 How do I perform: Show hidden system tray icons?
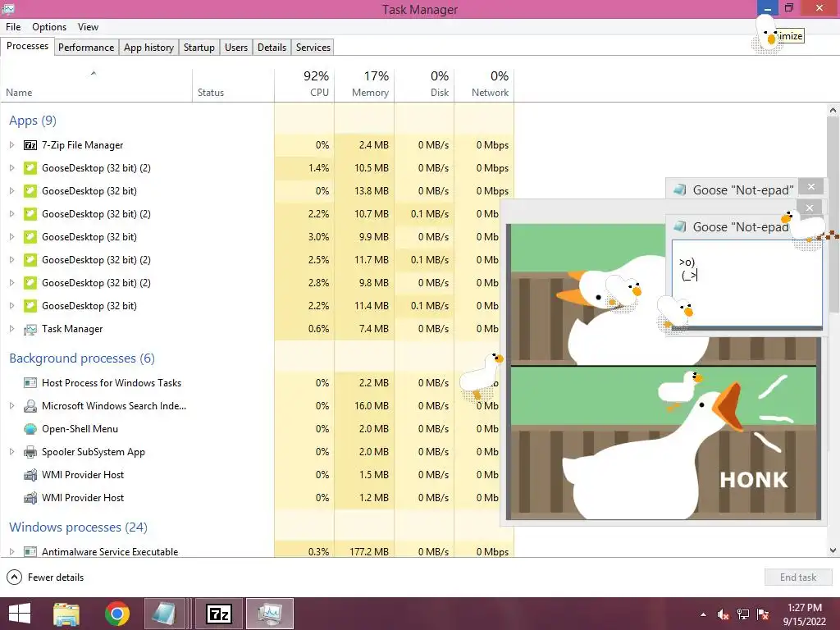click(x=703, y=614)
